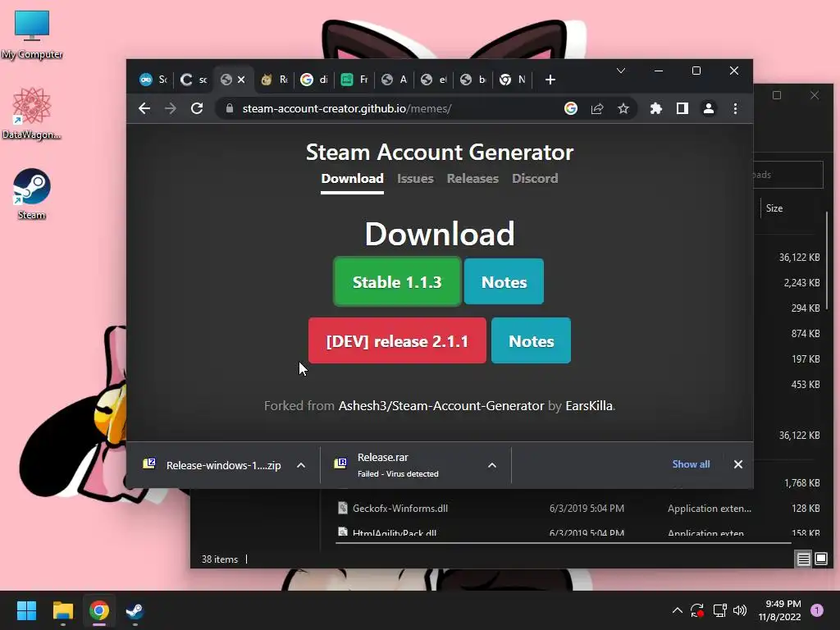The width and height of the screenshot is (840, 630).
Task: Open Notes for Stable 1.1.3
Action: [504, 282]
